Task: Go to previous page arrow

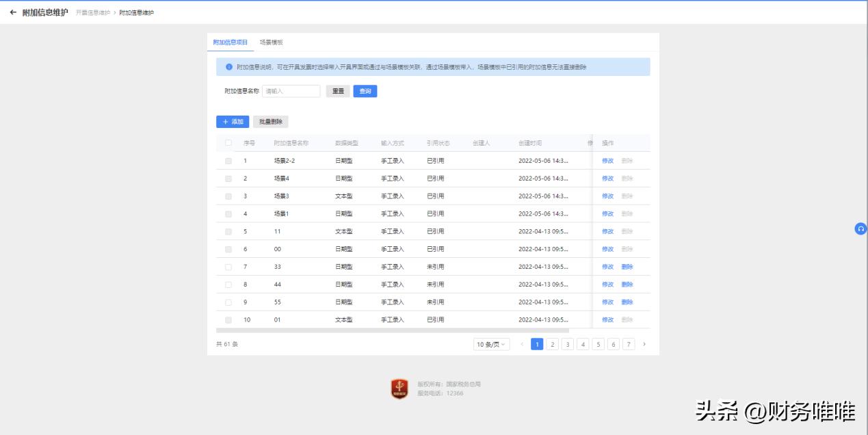Action: pyautogui.click(x=523, y=344)
